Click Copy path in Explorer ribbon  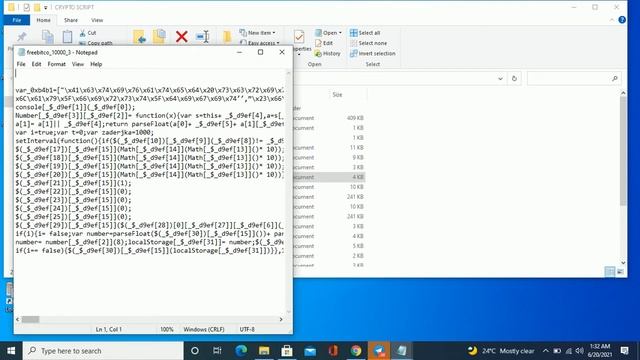click(96, 42)
